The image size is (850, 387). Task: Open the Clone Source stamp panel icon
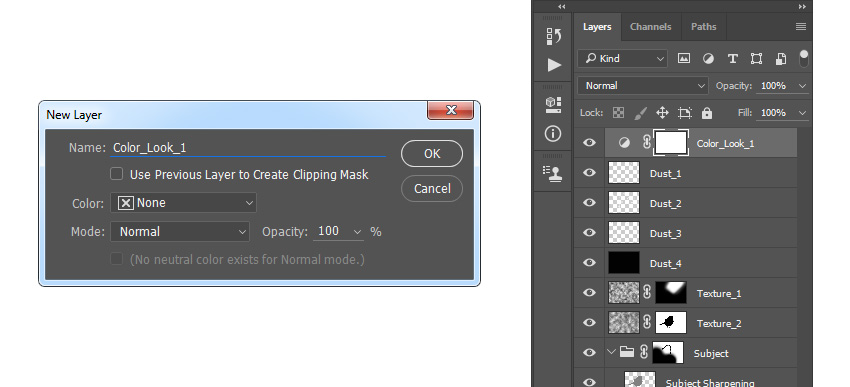click(553, 173)
